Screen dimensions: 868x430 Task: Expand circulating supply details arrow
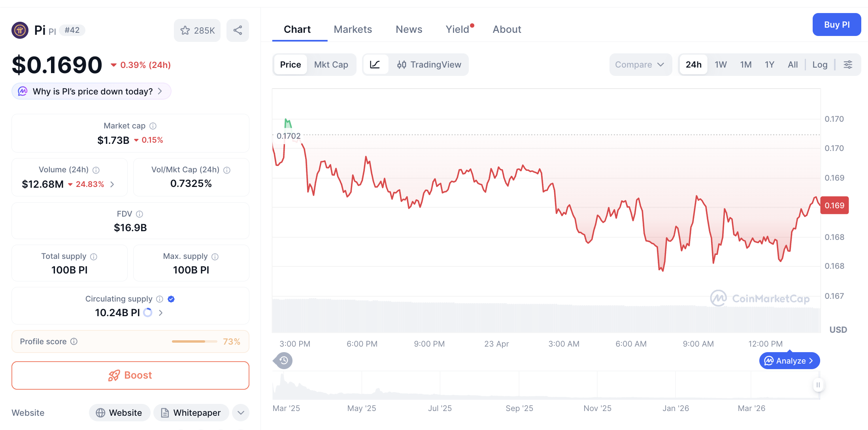(160, 312)
